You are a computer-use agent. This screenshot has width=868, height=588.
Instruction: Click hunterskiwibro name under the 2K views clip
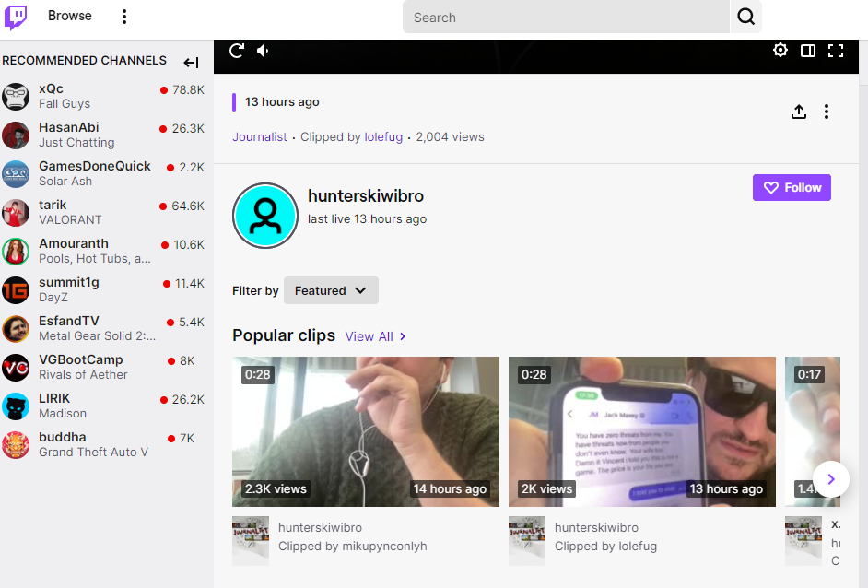coord(596,528)
